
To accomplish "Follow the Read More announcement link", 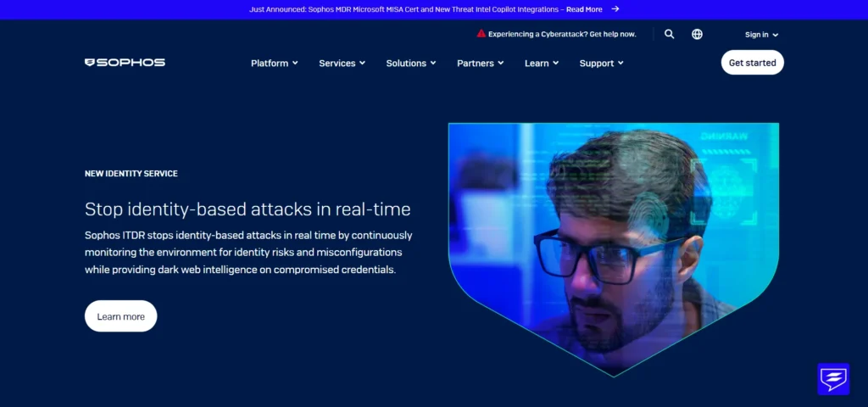I will coord(584,9).
